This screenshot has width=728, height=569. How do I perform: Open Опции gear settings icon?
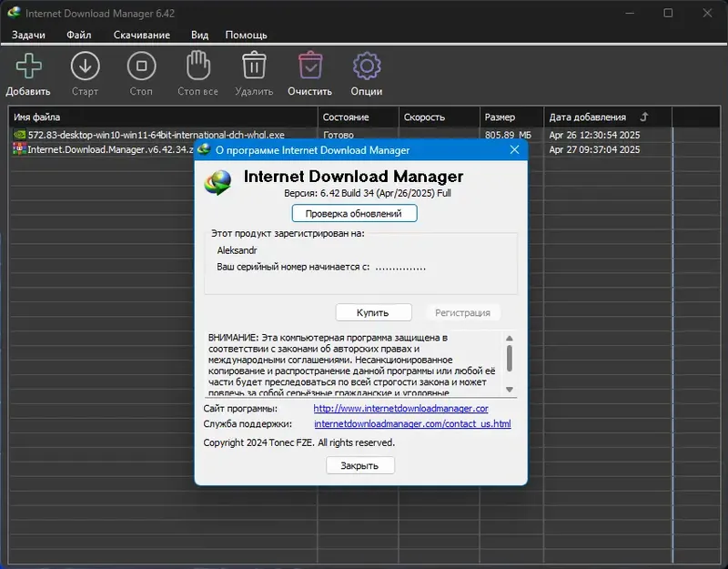(367, 66)
